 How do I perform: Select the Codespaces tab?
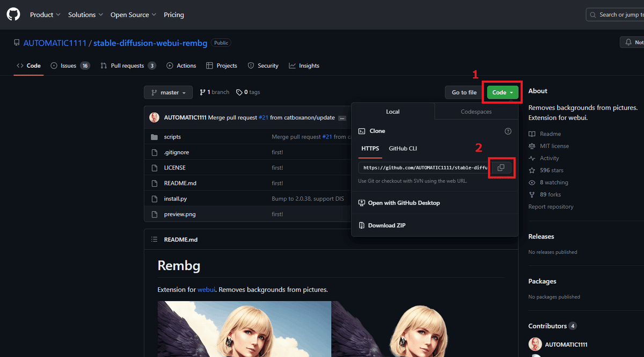coord(476,112)
